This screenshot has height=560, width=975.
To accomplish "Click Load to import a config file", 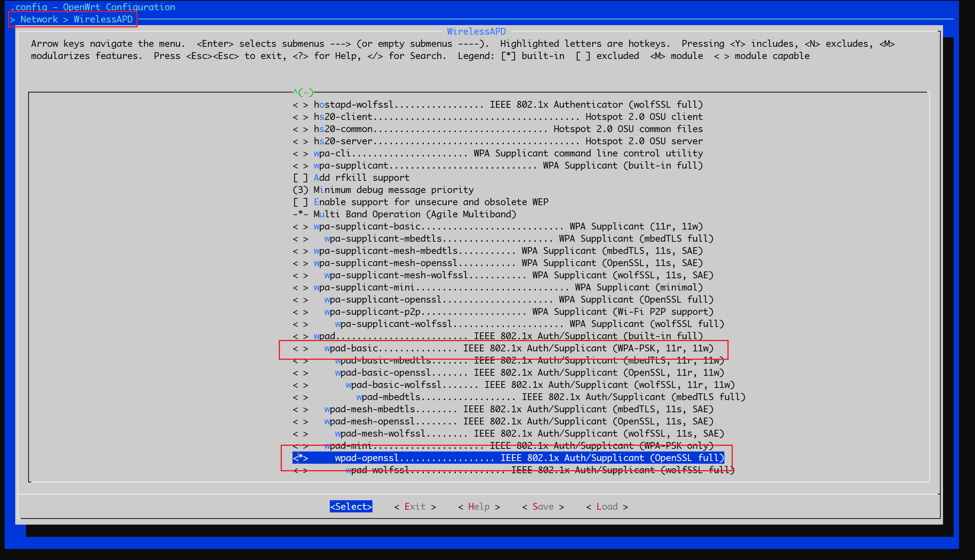I will [607, 506].
